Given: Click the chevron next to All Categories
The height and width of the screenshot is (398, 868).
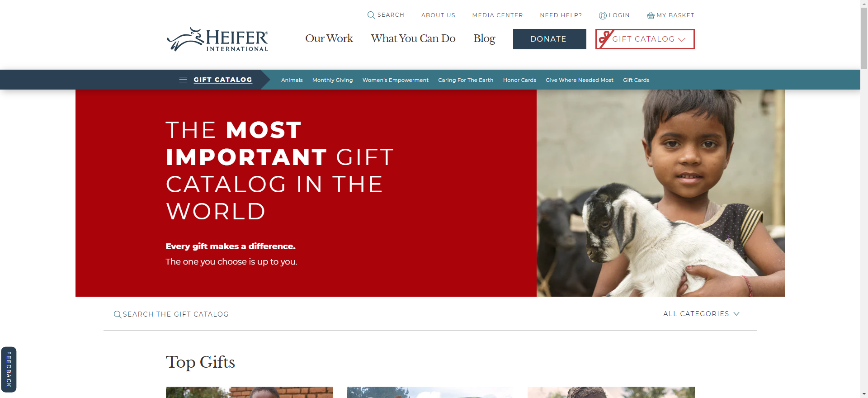Looking at the screenshot, I should [x=736, y=314].
